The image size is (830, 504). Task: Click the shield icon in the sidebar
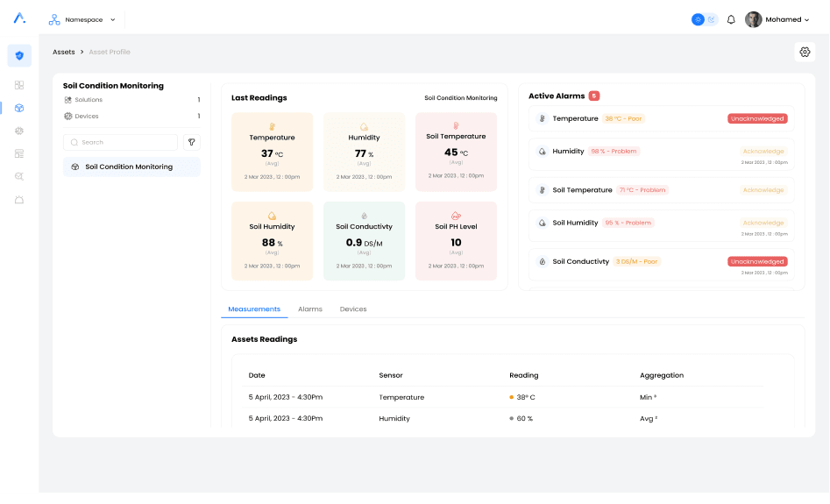tap(19, 55)
